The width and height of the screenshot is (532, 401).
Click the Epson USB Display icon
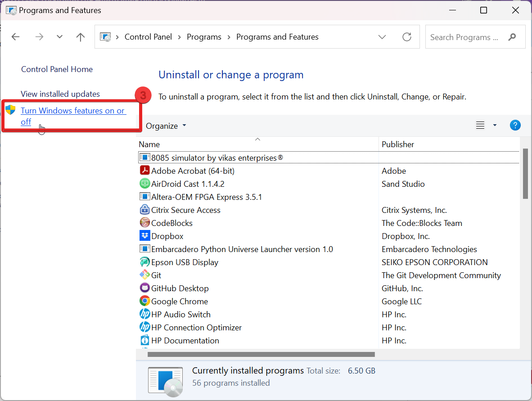pos(145,261)
